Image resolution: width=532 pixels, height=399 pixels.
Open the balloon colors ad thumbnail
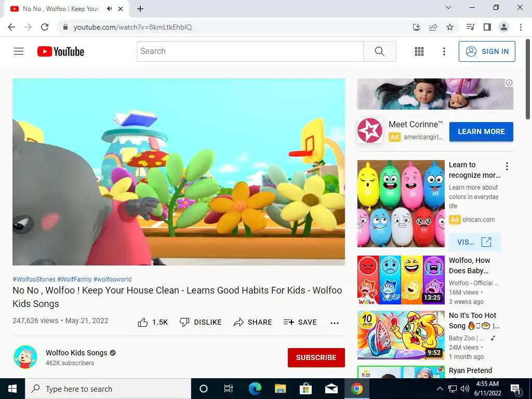point(401,204)
